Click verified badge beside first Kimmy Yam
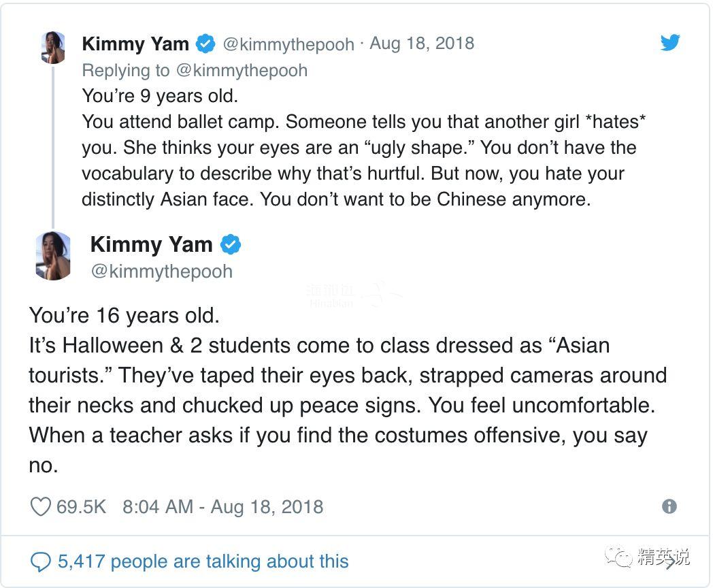This screenshot has height=588, width=713. pos(205,44)
